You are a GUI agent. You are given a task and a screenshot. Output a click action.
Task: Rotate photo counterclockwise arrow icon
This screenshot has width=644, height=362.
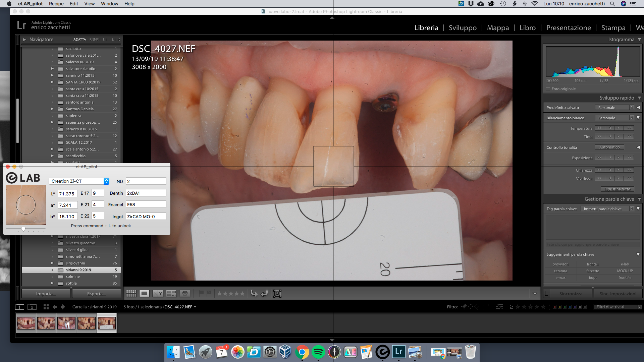point(254,294)
